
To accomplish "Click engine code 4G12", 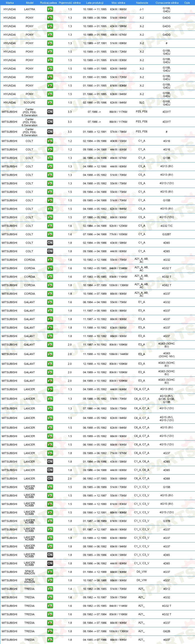I will [x=167, y=589].
